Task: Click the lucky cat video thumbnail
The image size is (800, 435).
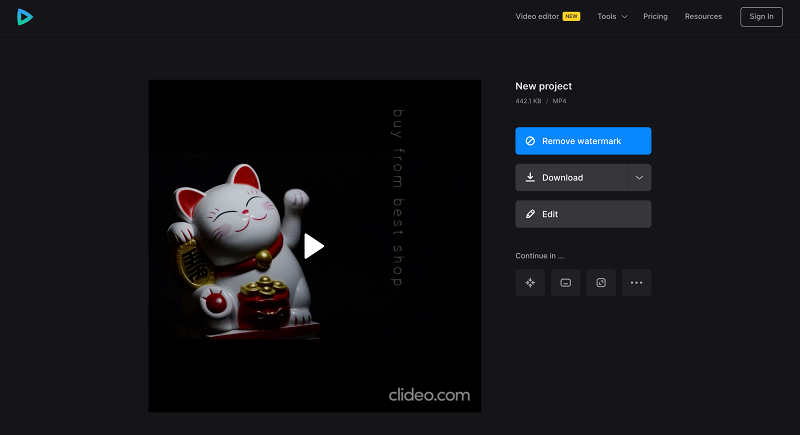Action: [x=314, y=246]
